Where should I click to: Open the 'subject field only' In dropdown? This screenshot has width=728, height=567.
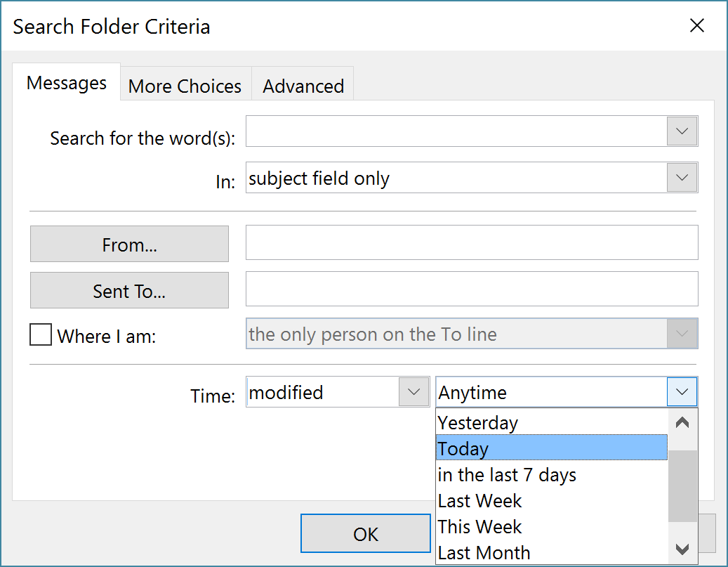(x=681, y=177)
